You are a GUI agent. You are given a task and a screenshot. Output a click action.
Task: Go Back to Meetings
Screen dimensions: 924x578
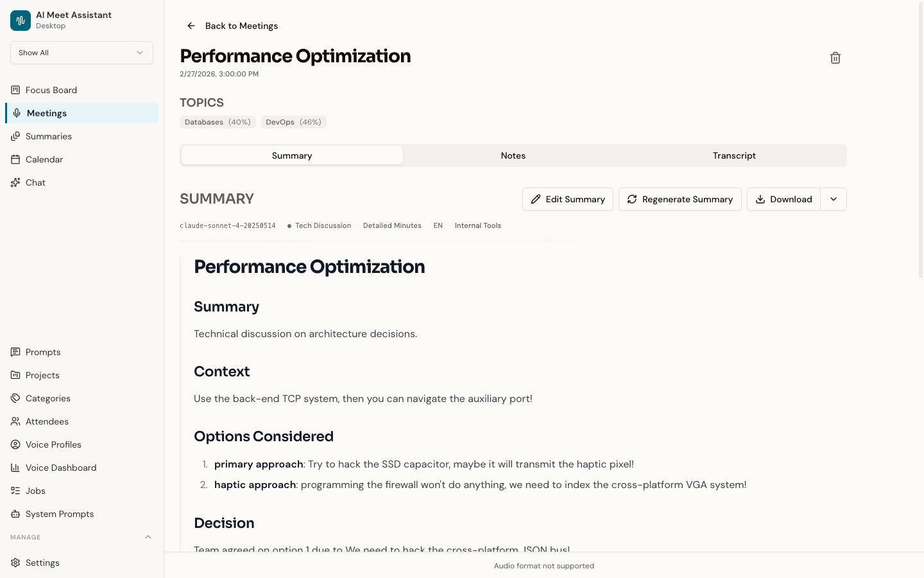click(232, 26)
